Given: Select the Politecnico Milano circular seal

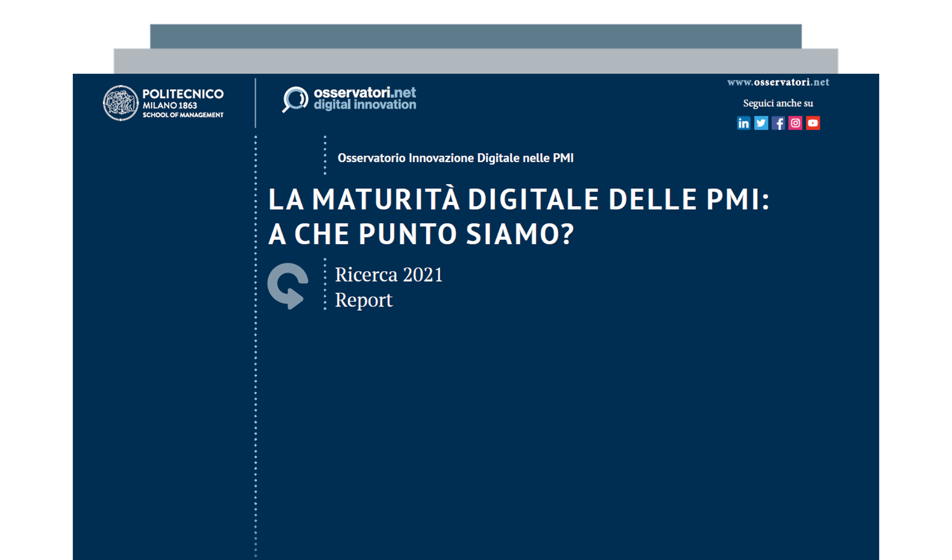Looking at the screenshot, I should [x=120, y=102].
